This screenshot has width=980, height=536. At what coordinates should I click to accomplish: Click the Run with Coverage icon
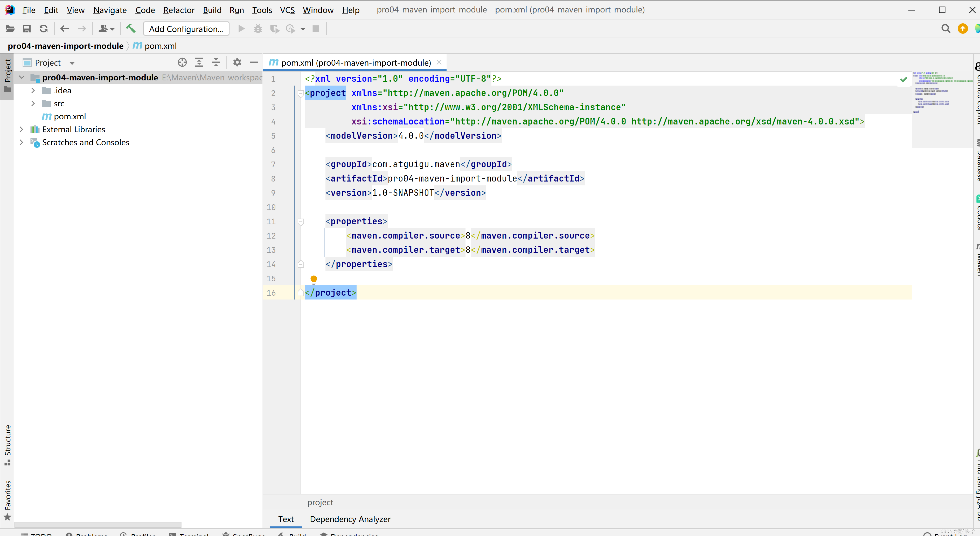[x=274, y=29]
